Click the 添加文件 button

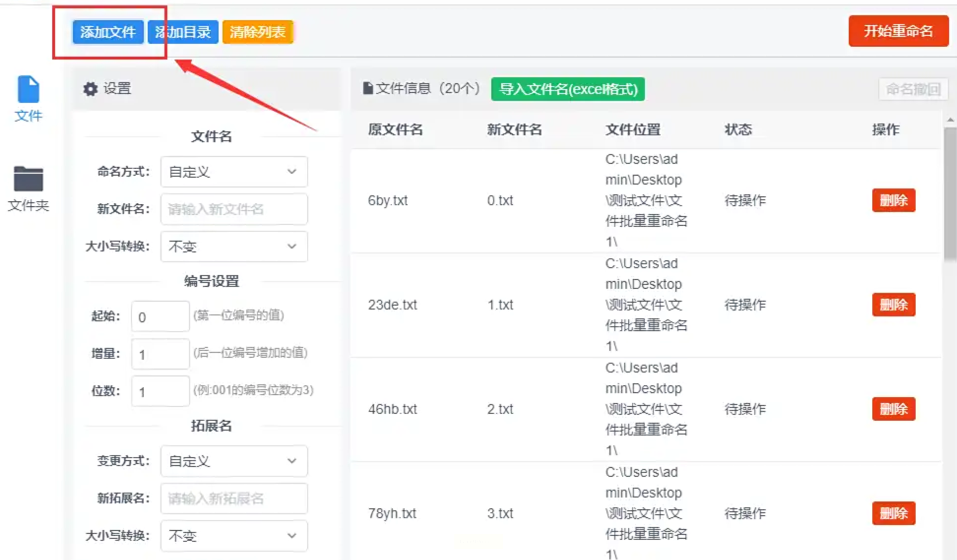[x=108, y=32]
